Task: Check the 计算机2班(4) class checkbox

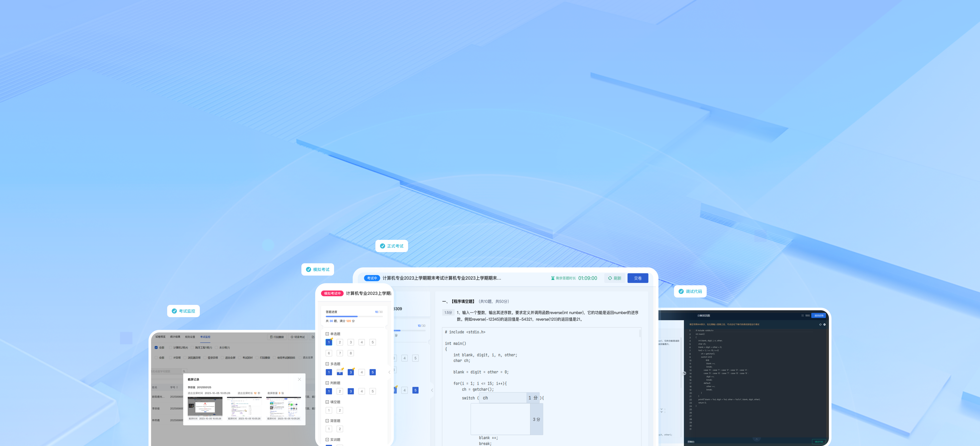Action: [x=171, y=348]
